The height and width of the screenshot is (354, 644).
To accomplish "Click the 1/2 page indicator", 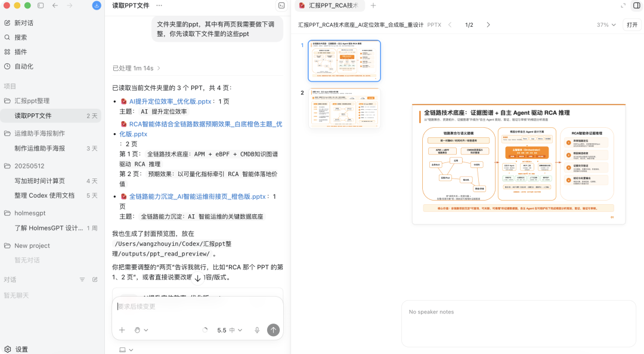I will pos(469,24).
